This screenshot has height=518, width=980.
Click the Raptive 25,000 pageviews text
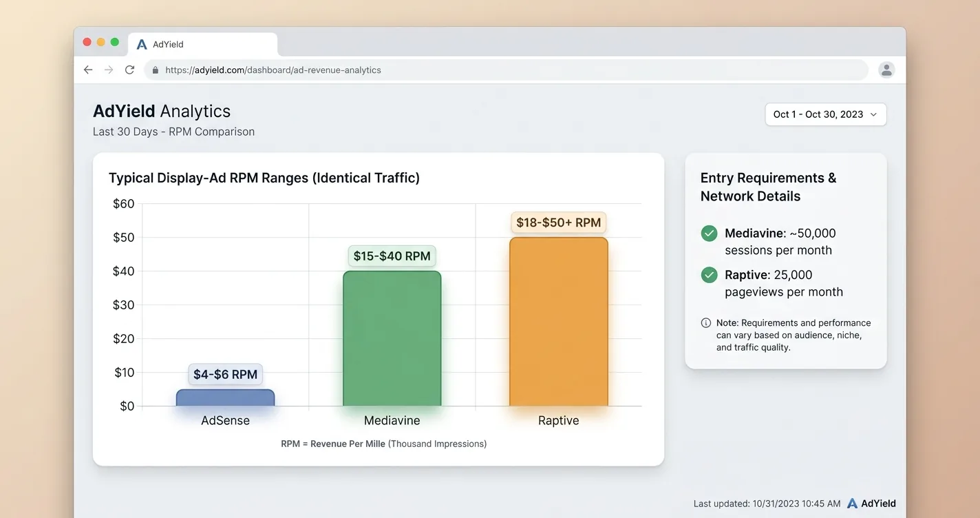tap(784, 283)
